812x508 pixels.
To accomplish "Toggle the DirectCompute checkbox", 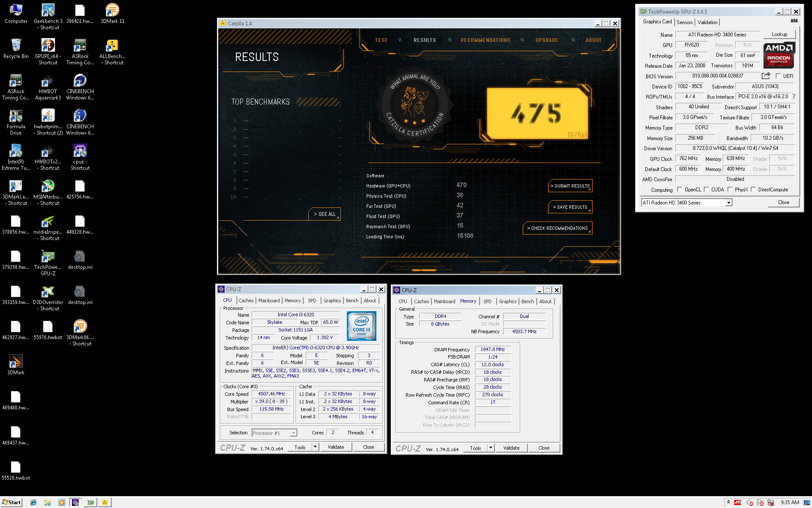I will [753, 190].
